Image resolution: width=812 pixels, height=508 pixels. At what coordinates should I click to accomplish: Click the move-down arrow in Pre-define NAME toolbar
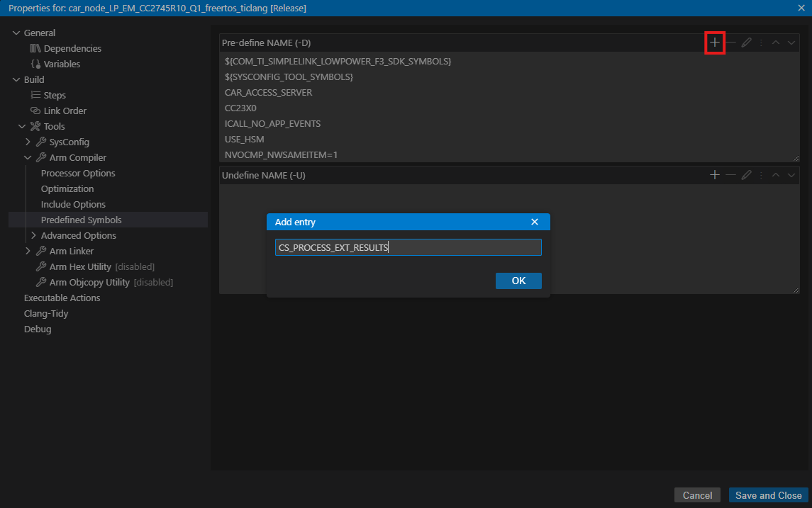tap(791, 43)
